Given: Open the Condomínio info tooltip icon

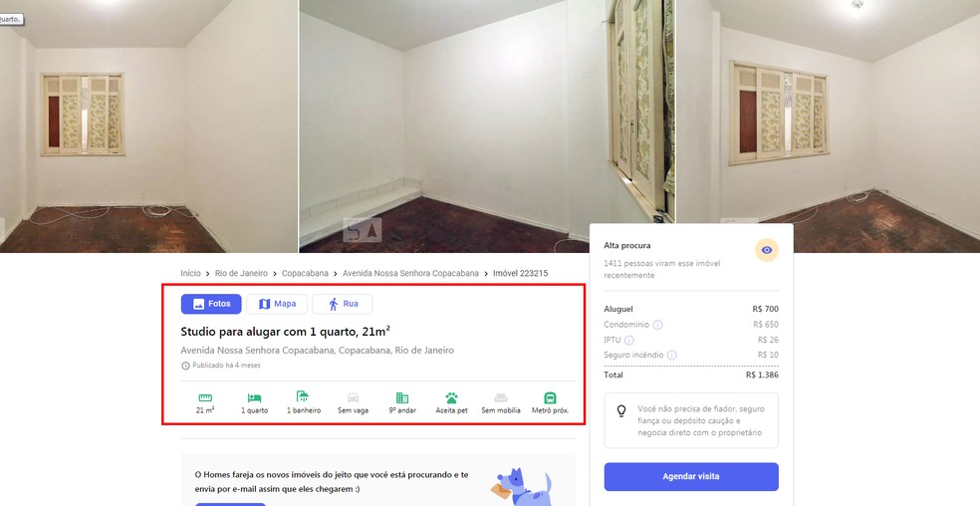Looking at the screenshot, I should tap(657, 325).
